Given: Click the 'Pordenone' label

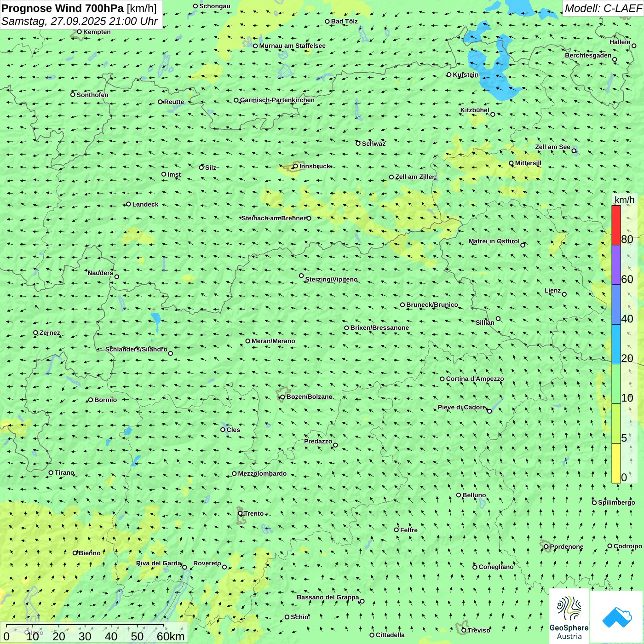Looking at the screenshot, I should coord(567,546).
